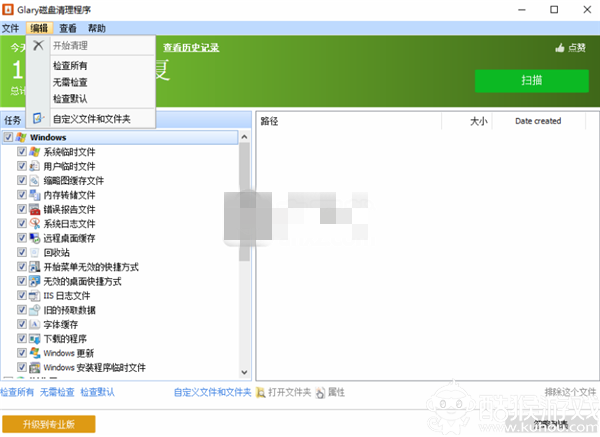Click the 属性 properties icon
The height and width of the screenshot is (437, 600).
tap(320, 392)
